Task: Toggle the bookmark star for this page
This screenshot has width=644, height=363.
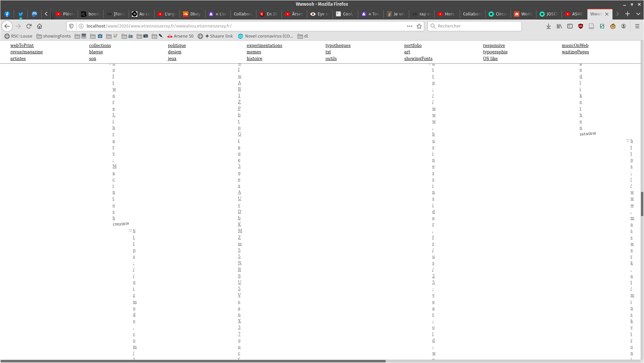Action: coord(419,26)
